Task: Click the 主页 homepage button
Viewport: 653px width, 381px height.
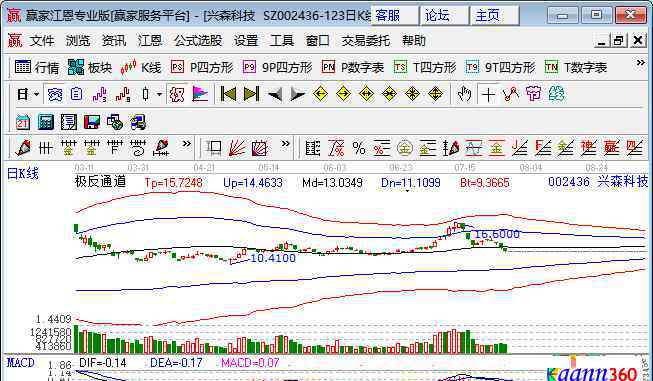Action: [494, 16]
